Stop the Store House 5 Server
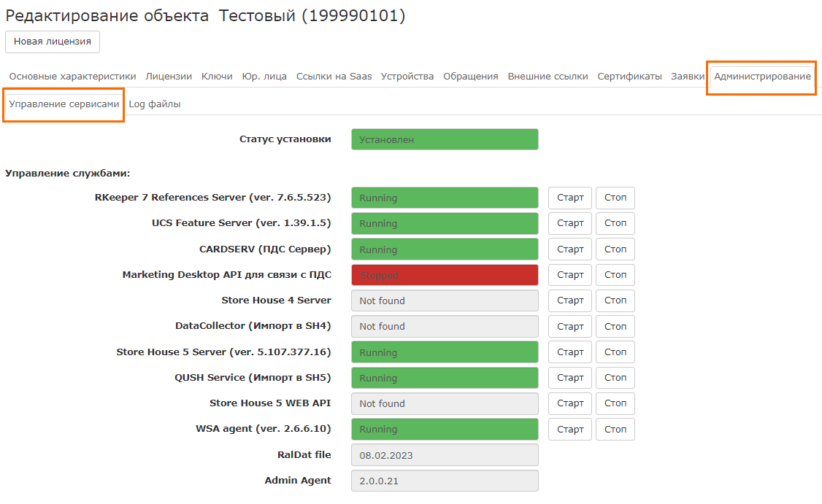Screen dimensions: 822x504 pos(615,352)
